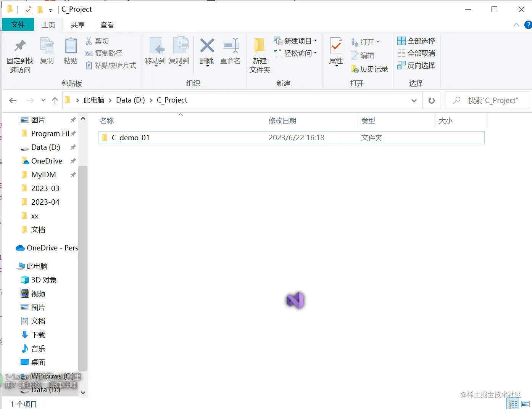This screenshot has width=532, height=409.
Task: Open the Open (打开) dropdown in ribbon
Action: click(365, 42)
